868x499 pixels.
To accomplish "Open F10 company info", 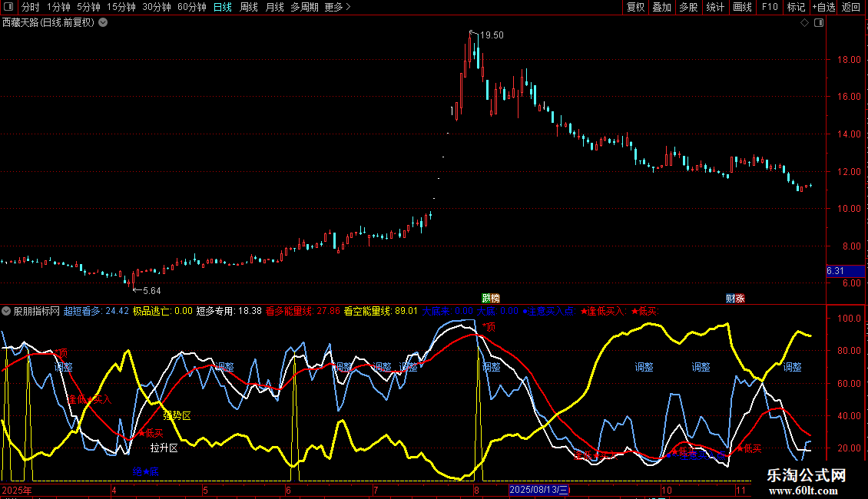I will point(770,7).
